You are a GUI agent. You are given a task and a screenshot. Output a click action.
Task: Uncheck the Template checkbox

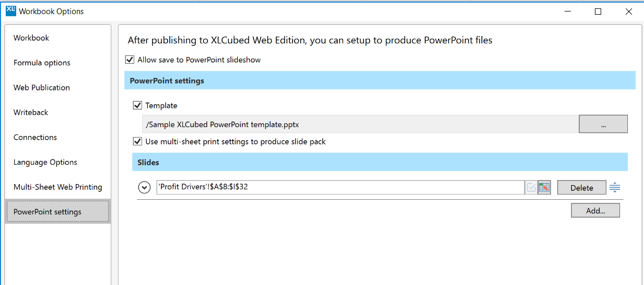(x=138, y=106)
